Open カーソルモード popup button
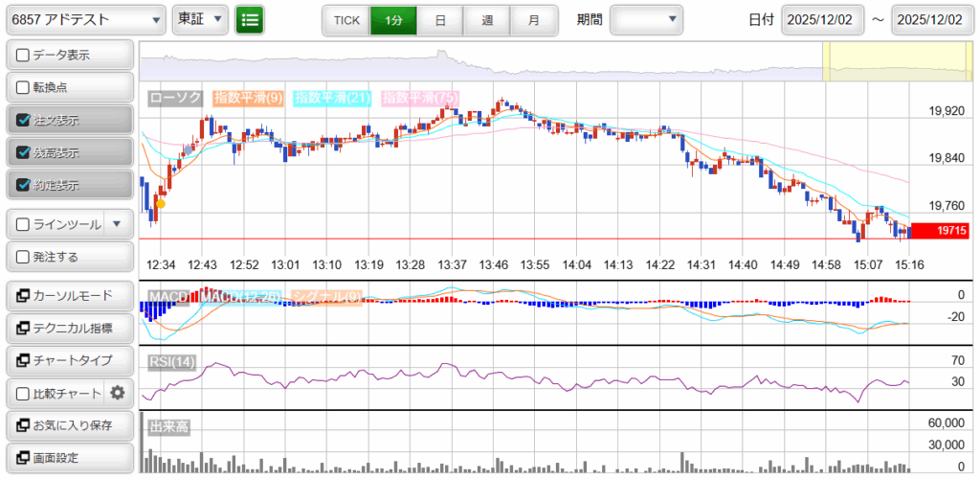The height and width of the screenshot is (479, 980). click(69, 295)
